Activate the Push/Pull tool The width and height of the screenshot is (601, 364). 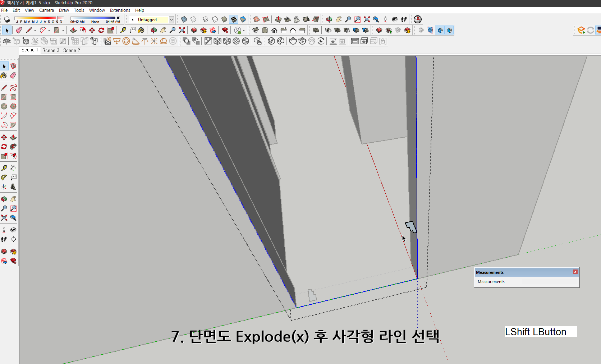(x=73, y=30)
